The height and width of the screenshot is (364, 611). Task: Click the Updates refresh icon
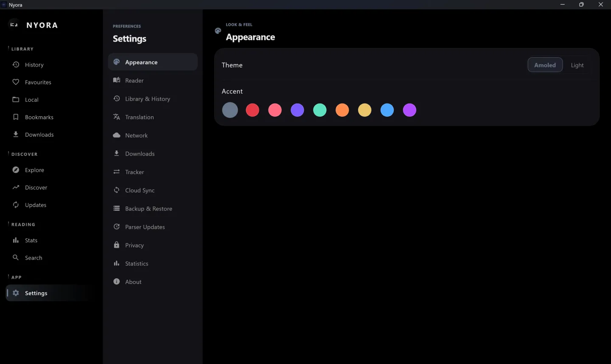pyautogui.click(x=16, y=204)
